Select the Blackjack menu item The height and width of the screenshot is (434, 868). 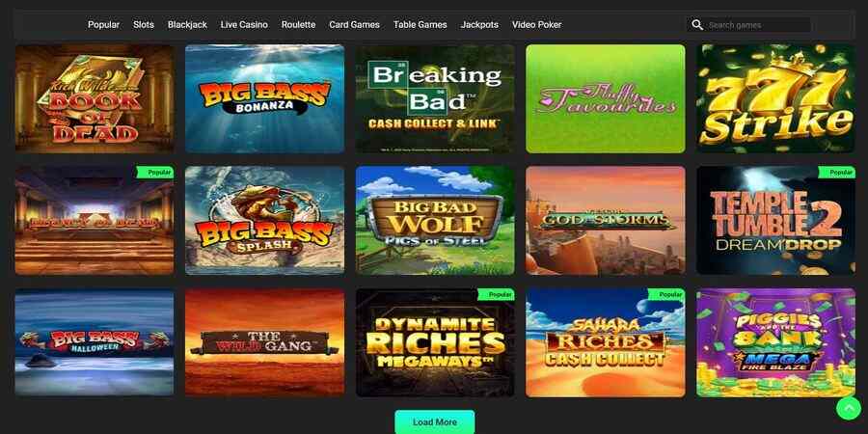coord(187,25)
